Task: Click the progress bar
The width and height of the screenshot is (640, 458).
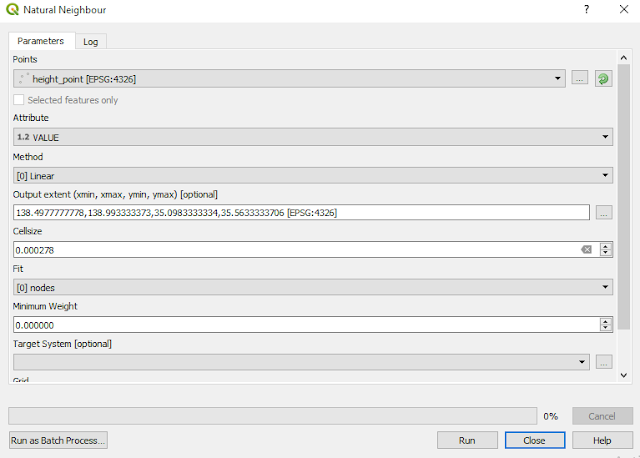Action: pos(272,416)
